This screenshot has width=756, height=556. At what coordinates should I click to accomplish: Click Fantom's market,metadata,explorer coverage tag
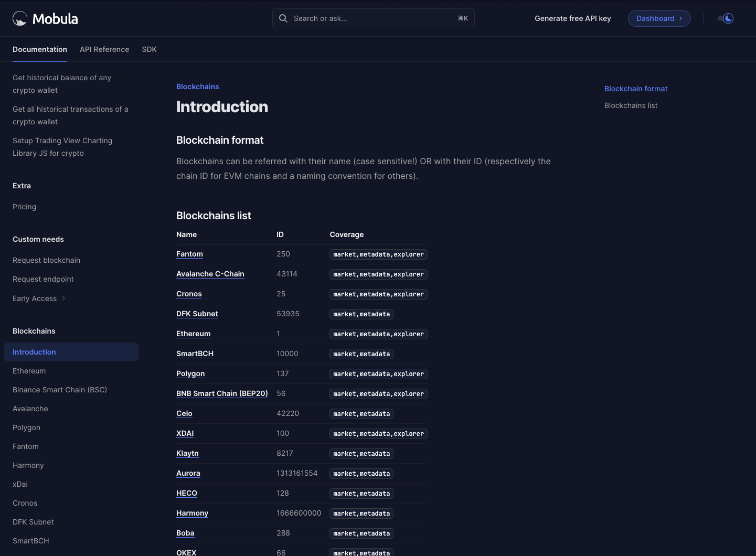378,254
